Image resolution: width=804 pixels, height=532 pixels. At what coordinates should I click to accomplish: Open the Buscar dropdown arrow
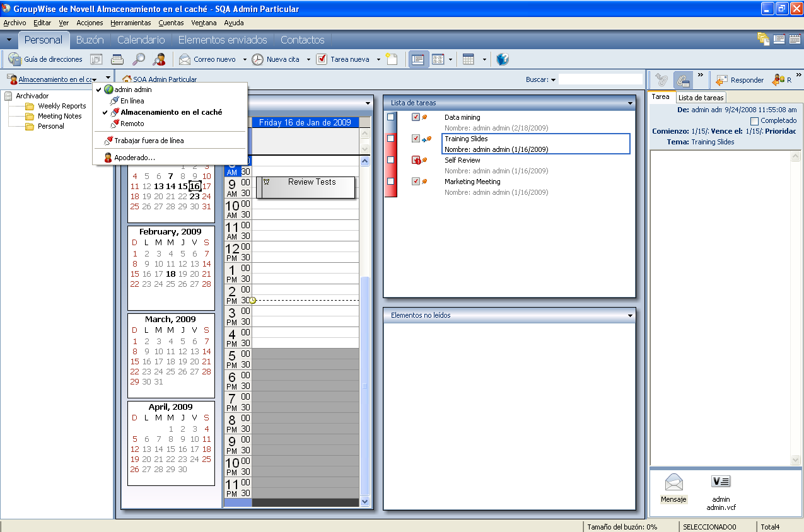pyautogui.click(x=553, y=80)
